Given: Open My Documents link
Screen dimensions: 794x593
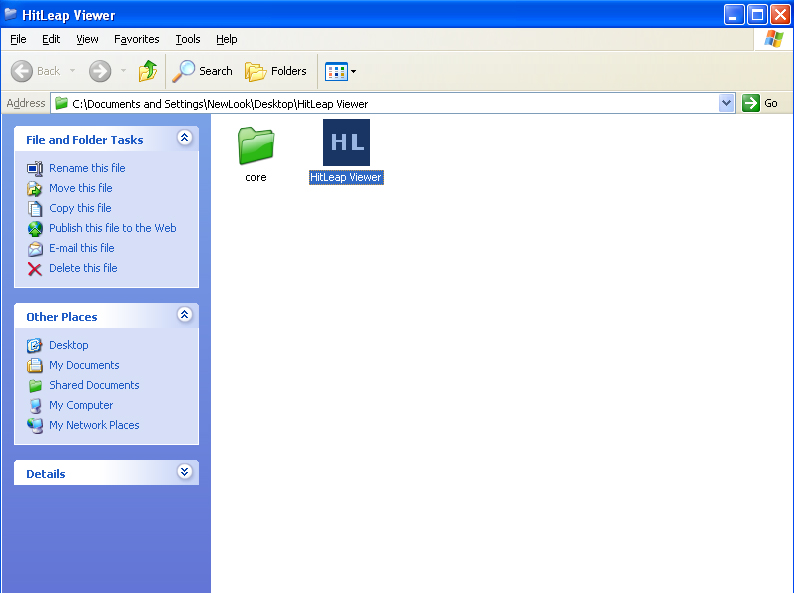Looking at the screenshot, I should tap(84, 366).
